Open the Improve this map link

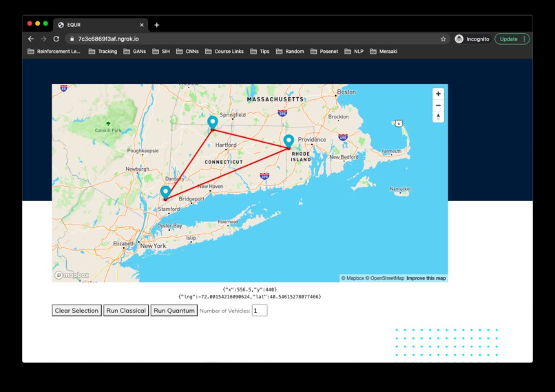point(426,278)
